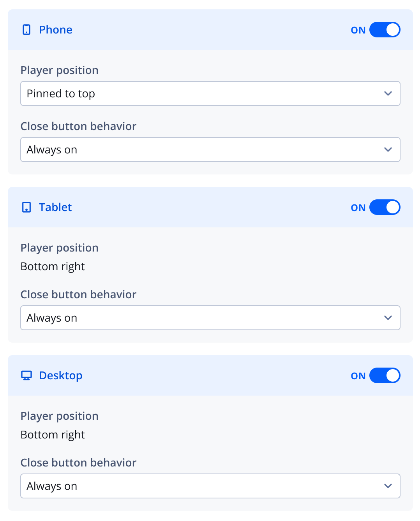The image size is (420, 521).
Task: Click the chevron on Tablet's Always on dropdown
Action: click(388, 318)
